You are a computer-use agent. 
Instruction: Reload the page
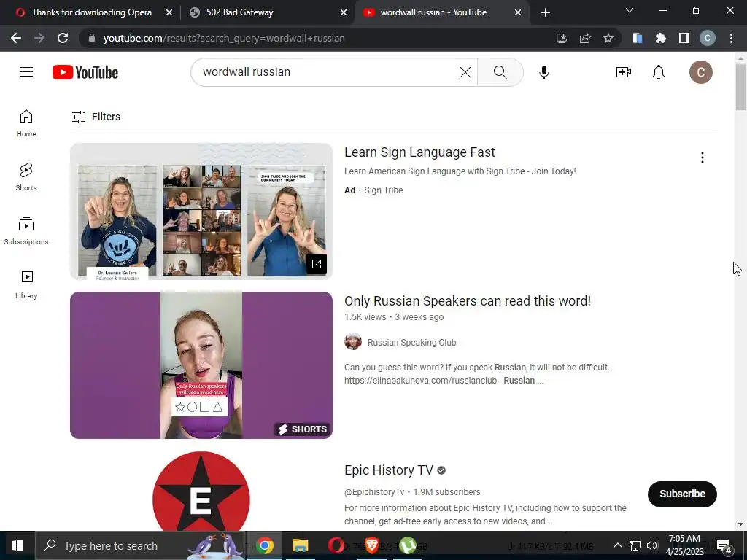pos(63,38)
